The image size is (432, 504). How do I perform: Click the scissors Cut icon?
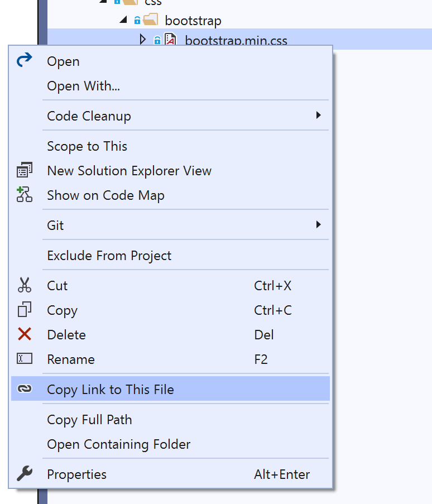25,286
